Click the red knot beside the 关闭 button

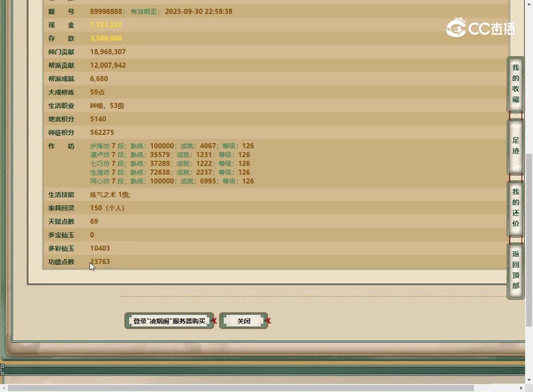pos(268,321)
